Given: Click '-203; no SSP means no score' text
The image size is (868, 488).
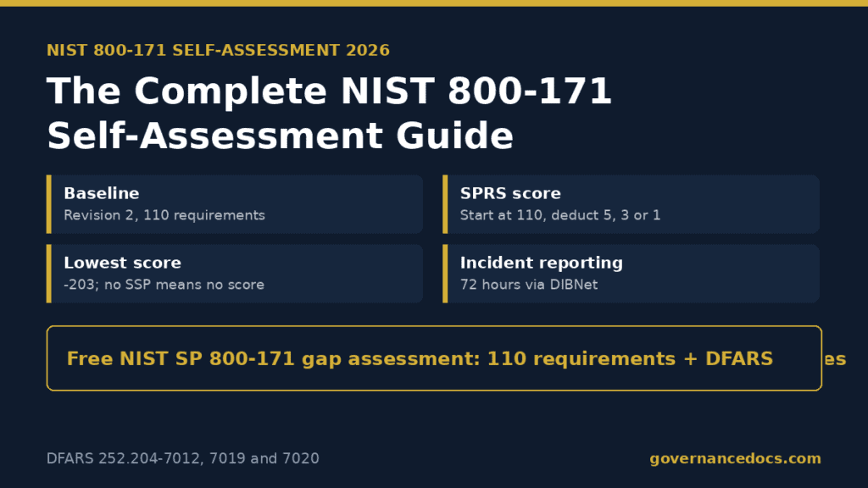Looking at the screenshot, I should coord(164,285).
